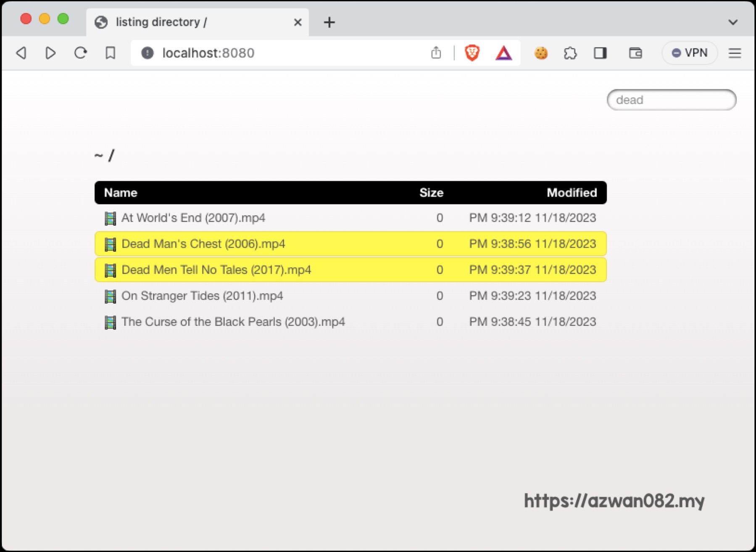The width and height of the screenshot is (756, 552).
Task: Click size value 0 of Dead Man's Chest row
Action: (x=440, y=244)
